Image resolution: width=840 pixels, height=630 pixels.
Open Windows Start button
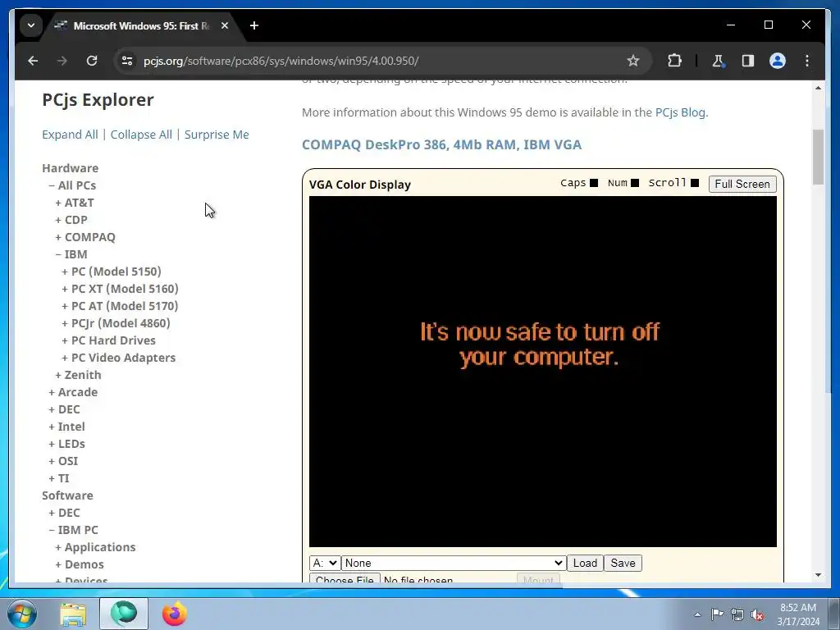[x=22, y=614]
